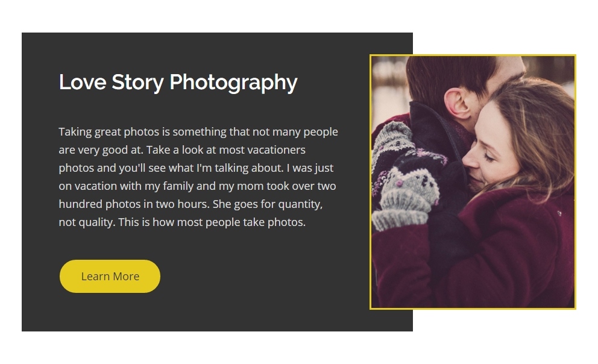Click the paragraph line starting "Taking great photos"
598x364 pixels.
[x=198, y=131]
